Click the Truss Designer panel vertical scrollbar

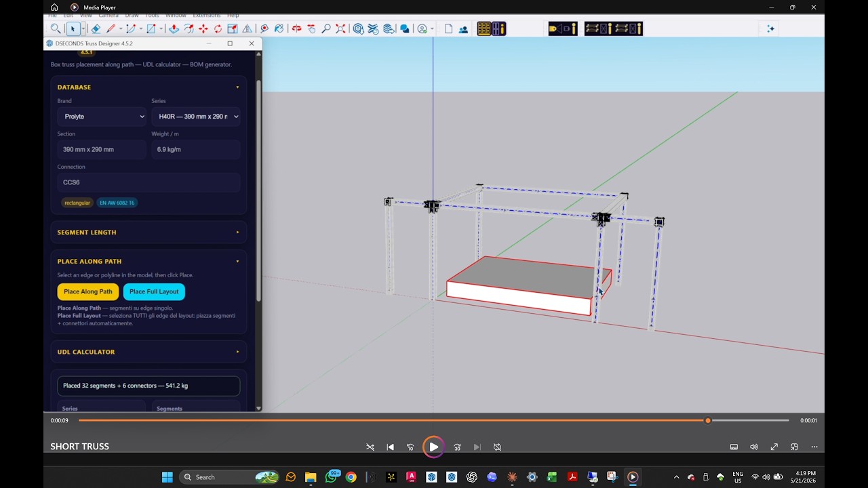point(258,190)
